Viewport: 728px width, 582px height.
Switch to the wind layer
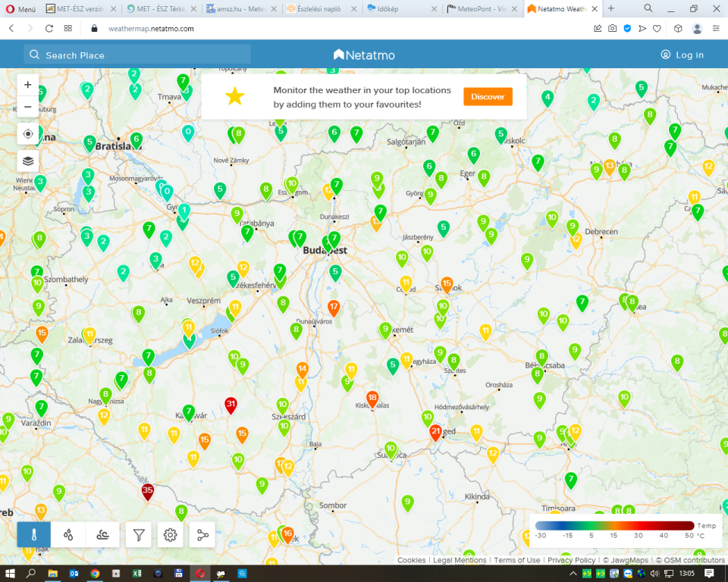coord(102,535)
